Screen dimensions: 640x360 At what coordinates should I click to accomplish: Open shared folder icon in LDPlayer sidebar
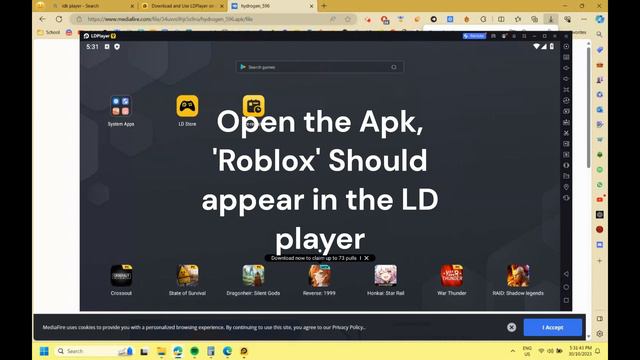tap(566, 176)
